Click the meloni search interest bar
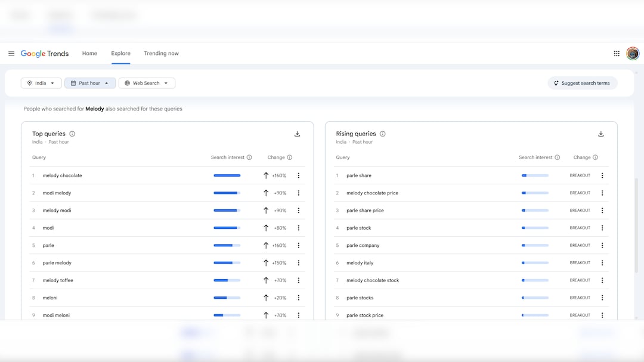The width and height of the screenshot is (644, 362). [227, 298]
